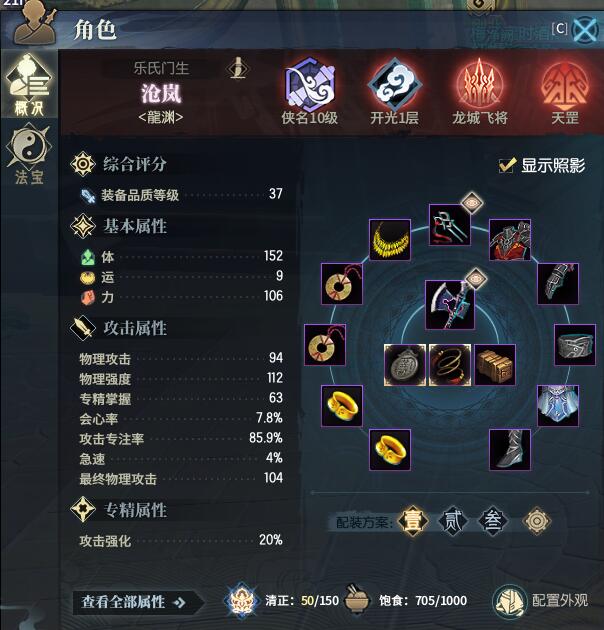This screenshot has width=604, height=630.
Task: Select the red armor chest slot
Action: pyautogui.click(x=510, y=239)
